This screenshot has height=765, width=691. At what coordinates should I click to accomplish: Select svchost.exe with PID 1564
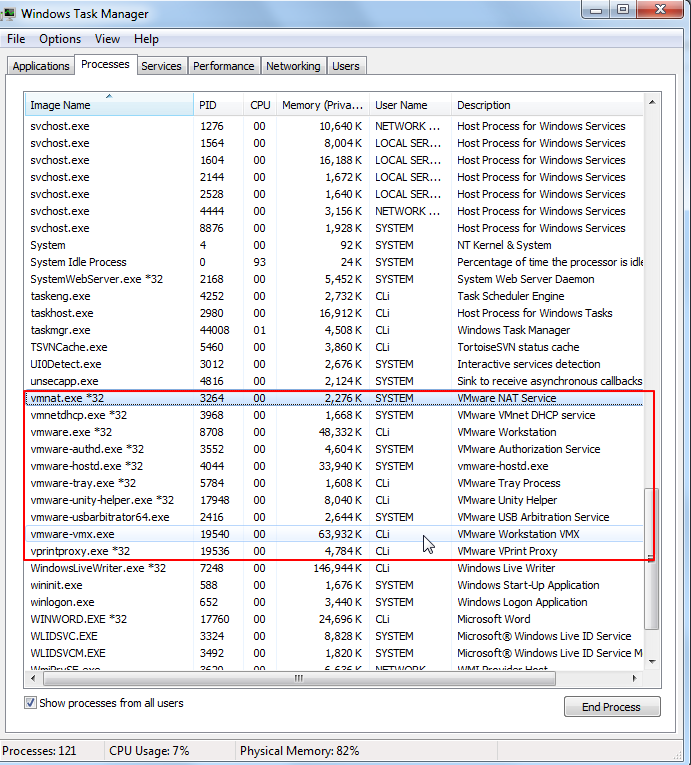pyautogui.click(x=334, y=143)
